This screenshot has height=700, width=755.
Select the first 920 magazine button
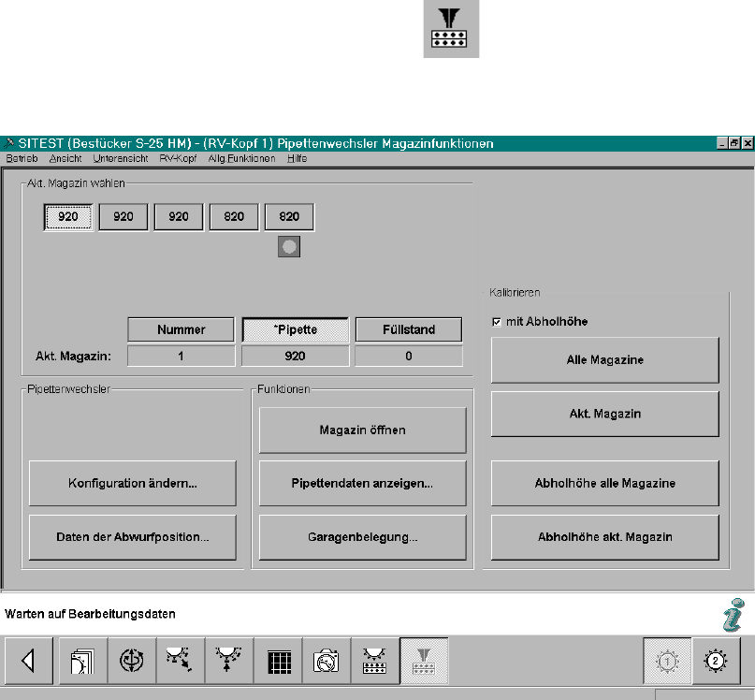pos(68,217)
